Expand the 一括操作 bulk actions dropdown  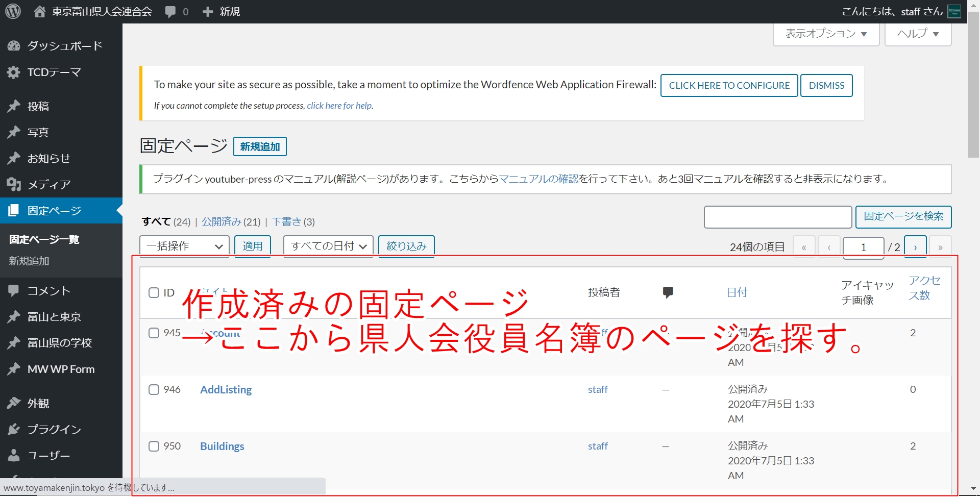click(184, 246)
